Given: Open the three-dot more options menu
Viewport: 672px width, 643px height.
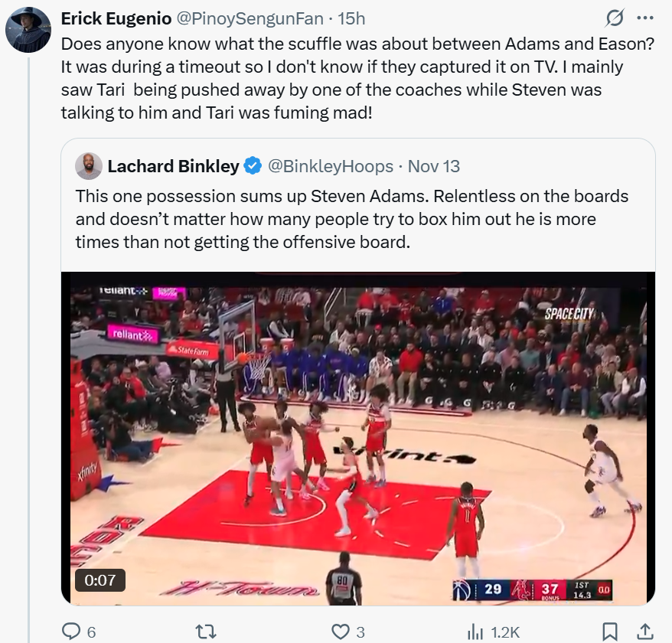Looking at the screenshot, I should (645, 18).
